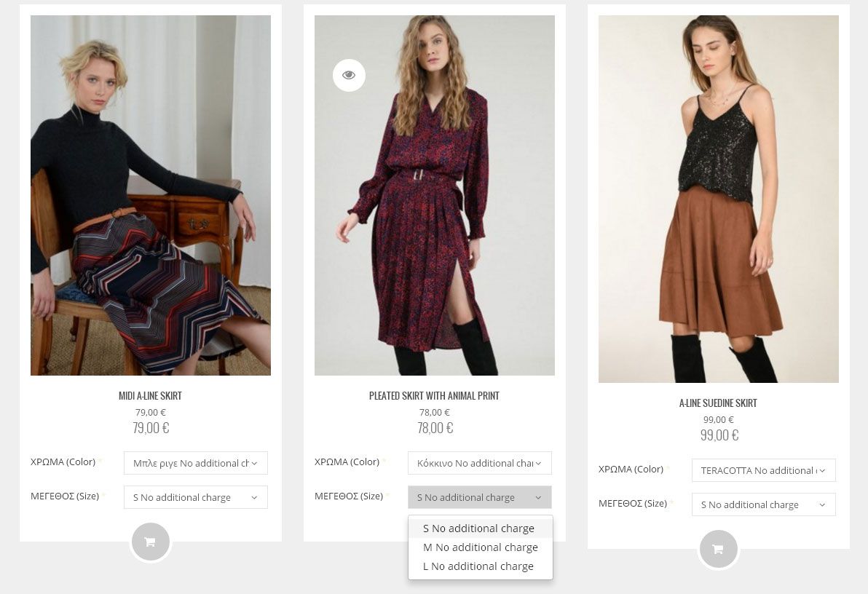Open color dropdown for Midi A-Line Skirt
This screenshot has height=594, width=868.
tap(195, 463)
